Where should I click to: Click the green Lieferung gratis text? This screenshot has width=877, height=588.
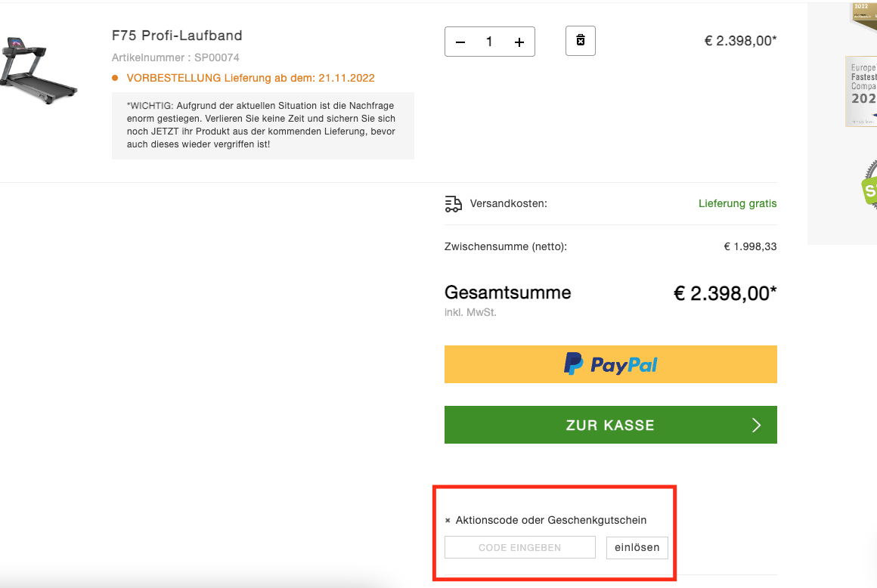click(737, 204)
